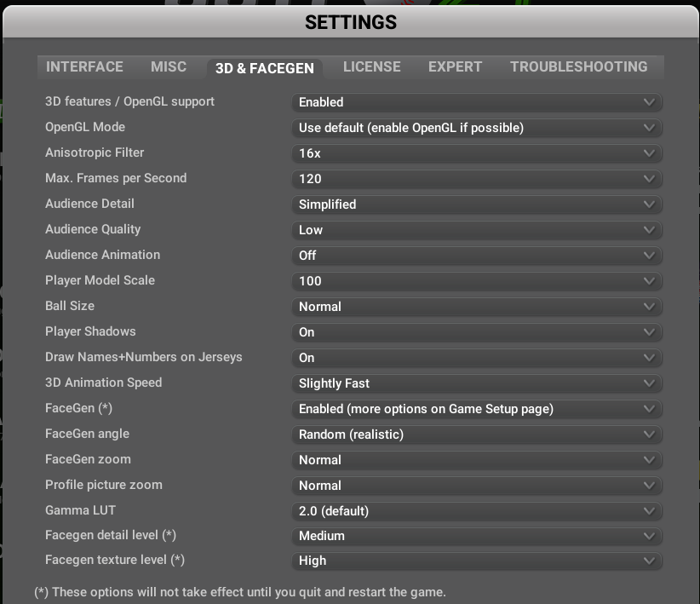The width and height of the screenshot is (700, 604).
Task: Open the Ball Size dropdown
Action: [x=477, y=307]
